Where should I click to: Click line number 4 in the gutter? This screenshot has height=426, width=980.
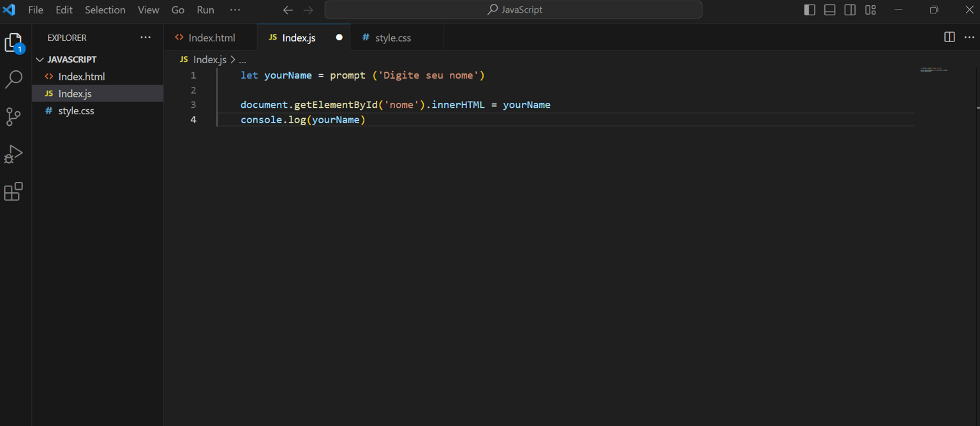click(x=193, y=119)
